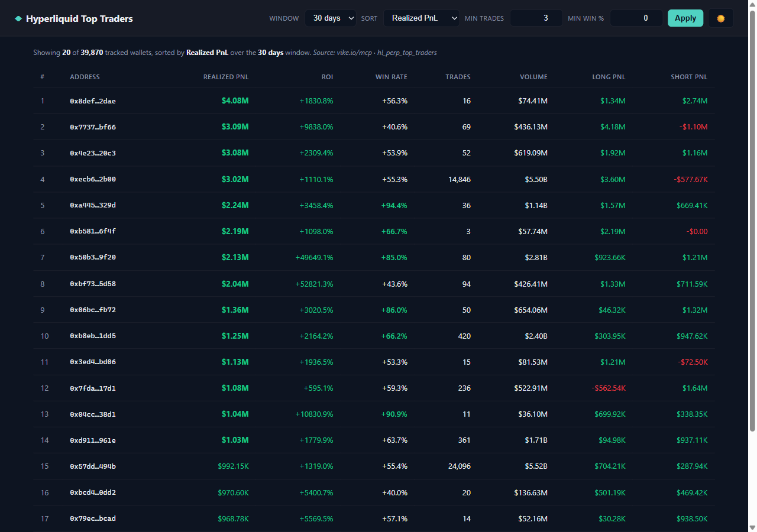Click the Min Win % input field

[636, 18]
